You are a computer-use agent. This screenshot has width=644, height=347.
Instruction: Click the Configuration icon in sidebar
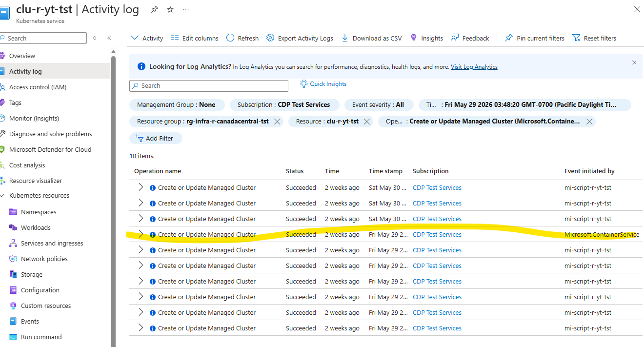tap(13, 290)
